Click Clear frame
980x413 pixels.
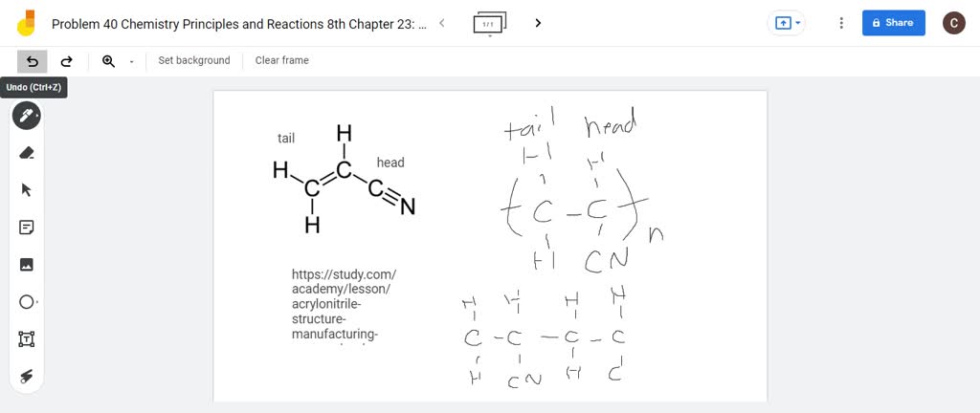[282, 60]
